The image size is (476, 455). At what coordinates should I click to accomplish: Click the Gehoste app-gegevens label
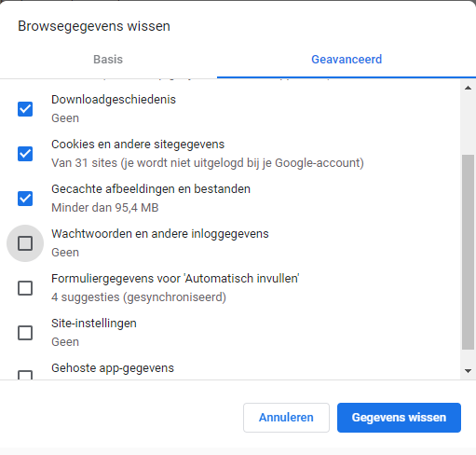(113, 368)
